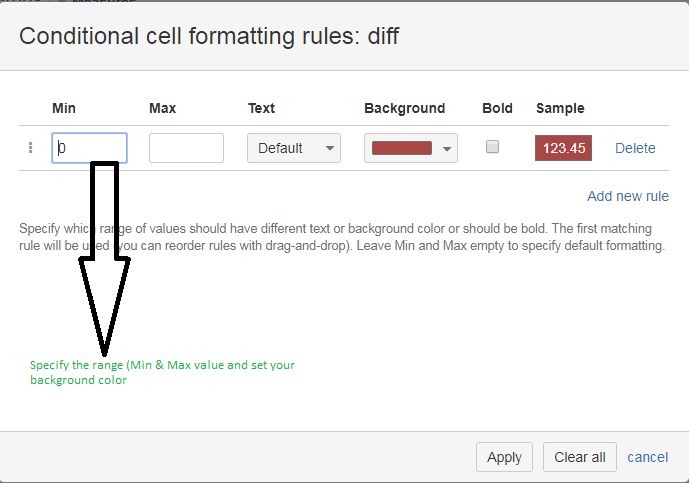
Task: Click the 'Add new rule' link
Action: click(x=628, y=196)
